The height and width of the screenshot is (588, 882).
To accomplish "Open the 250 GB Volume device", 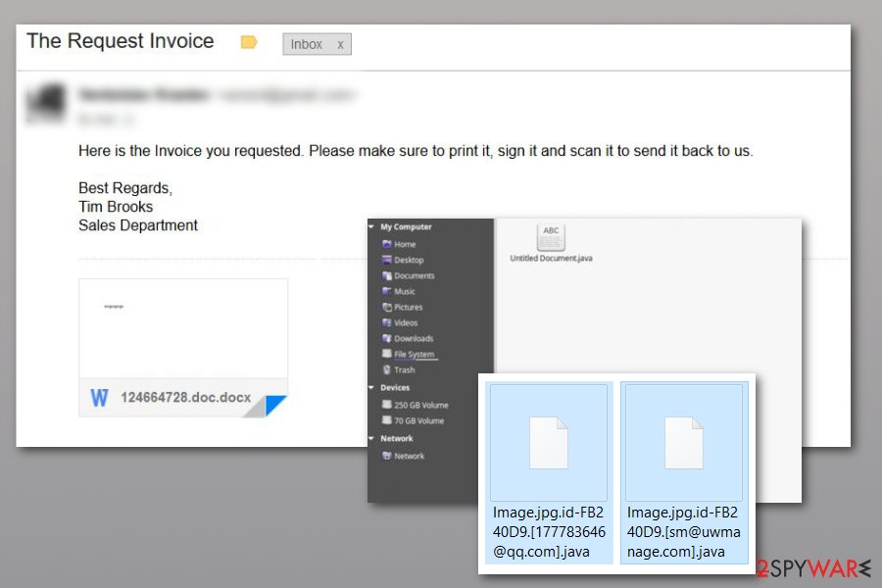I will click(x=416, y=405).
